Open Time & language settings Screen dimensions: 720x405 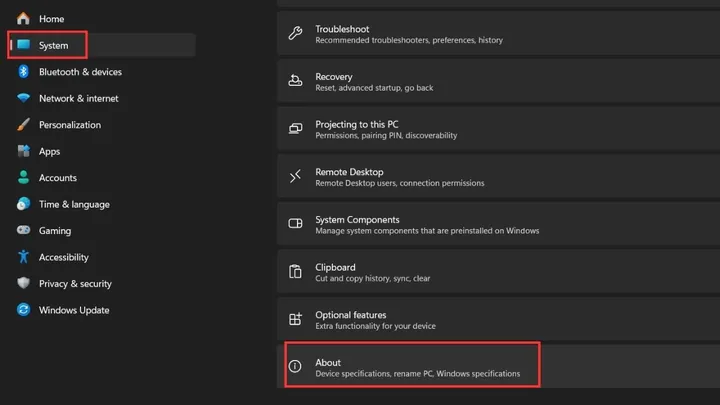tap(74, 204)
